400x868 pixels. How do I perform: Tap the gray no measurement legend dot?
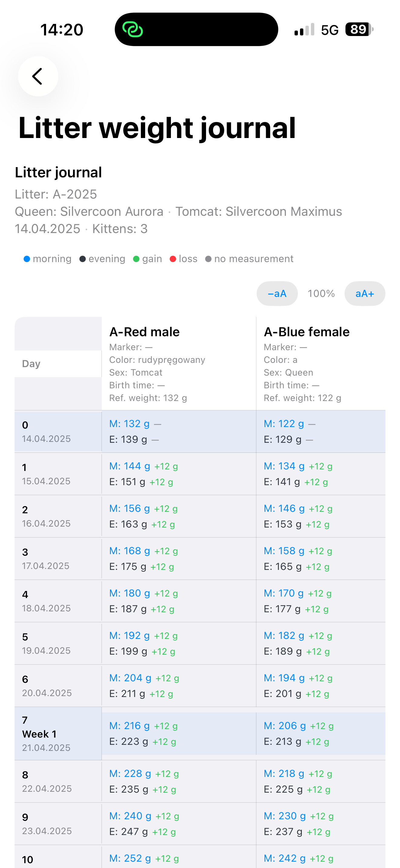pos(208,259)
